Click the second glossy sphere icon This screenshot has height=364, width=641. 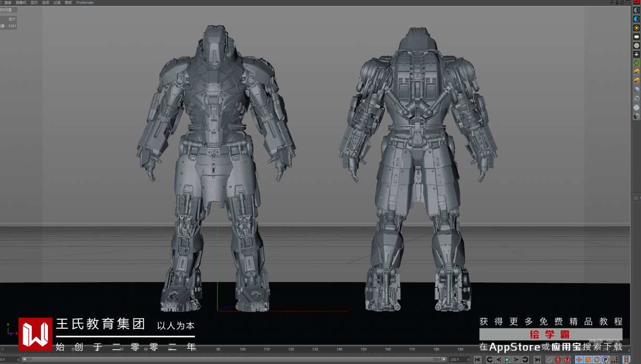click(x=636, y=98)
